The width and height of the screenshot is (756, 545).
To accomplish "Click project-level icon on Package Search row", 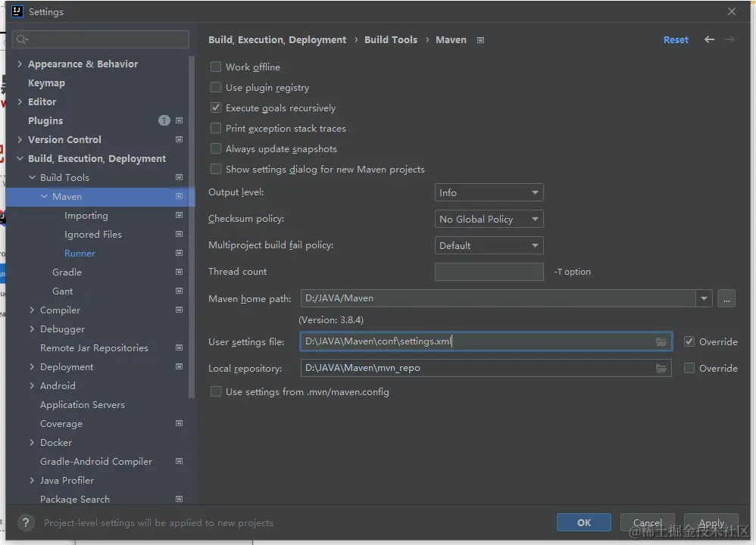I will [x=179, y=499].
